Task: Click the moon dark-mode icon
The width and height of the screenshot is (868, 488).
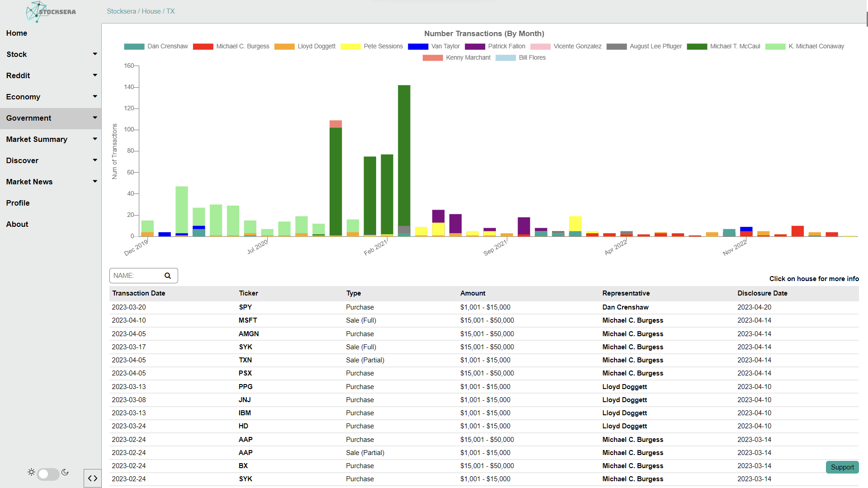Action: [65, 472]
